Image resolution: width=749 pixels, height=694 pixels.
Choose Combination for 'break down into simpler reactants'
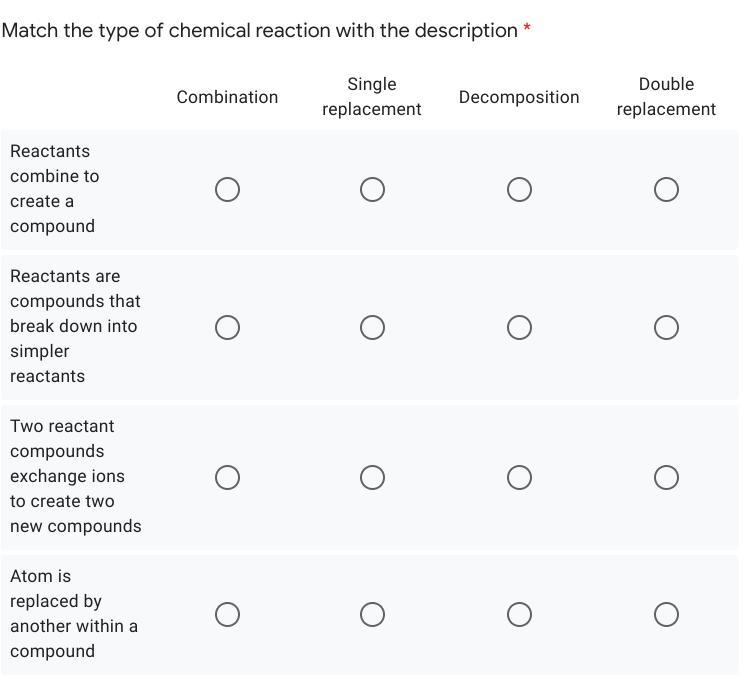pyautogui.click(x=227, y=327)
